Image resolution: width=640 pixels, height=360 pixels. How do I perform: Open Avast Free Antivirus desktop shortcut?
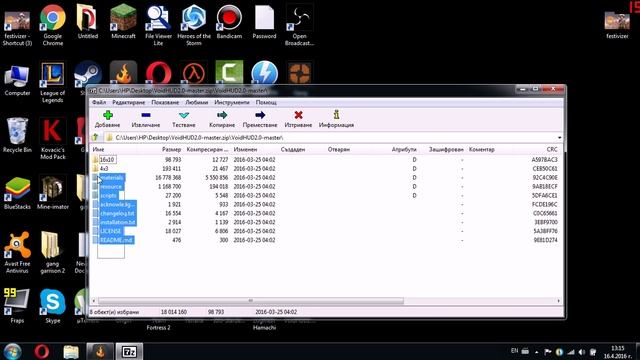coord(17,253)
